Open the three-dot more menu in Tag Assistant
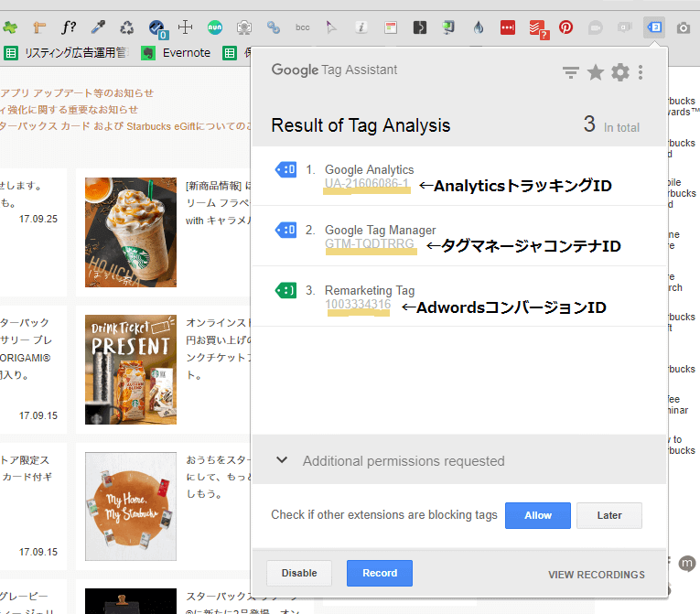The image size is (700, 614). (641, 72)
